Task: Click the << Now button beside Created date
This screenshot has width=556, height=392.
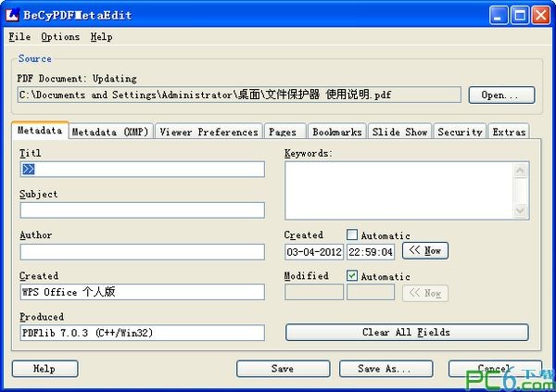Action: point(425,251)
